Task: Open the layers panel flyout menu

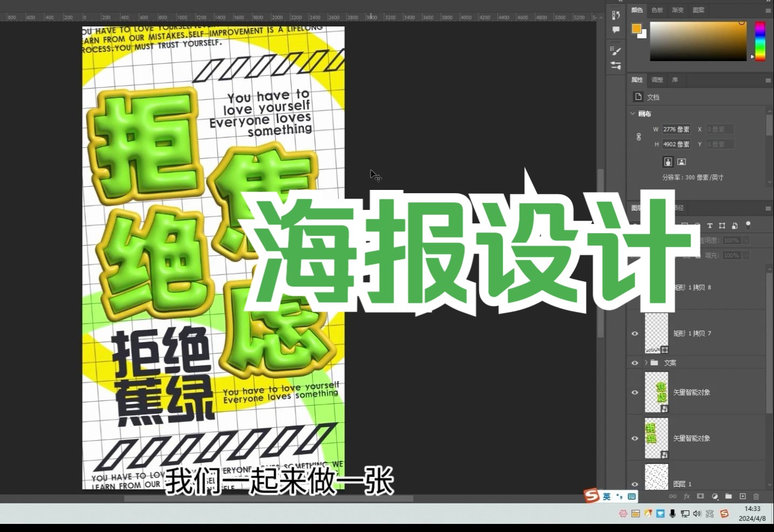Action: [768, 208]
